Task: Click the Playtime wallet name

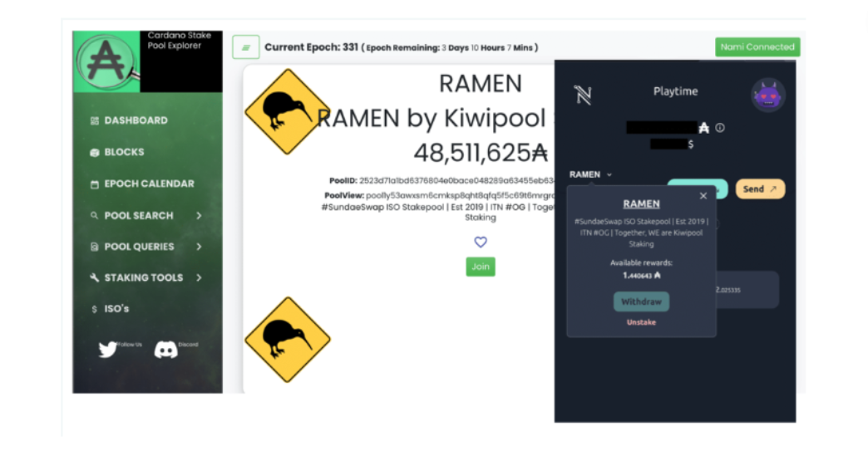Action: tap(675, 91)
